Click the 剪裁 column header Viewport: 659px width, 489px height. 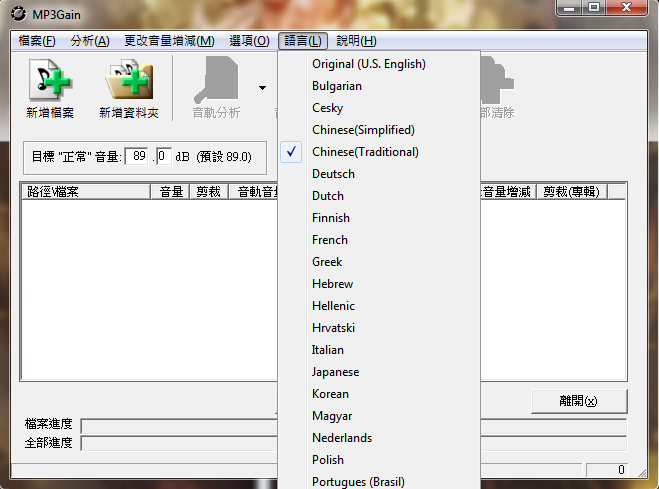pos(209,192)
